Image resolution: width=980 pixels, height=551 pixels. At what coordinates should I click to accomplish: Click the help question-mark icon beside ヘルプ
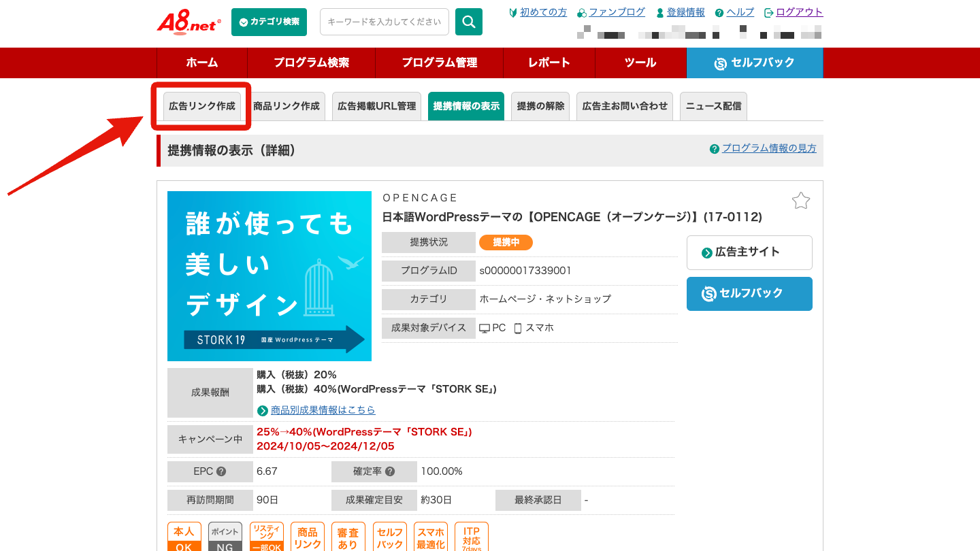tap(720, 12)
